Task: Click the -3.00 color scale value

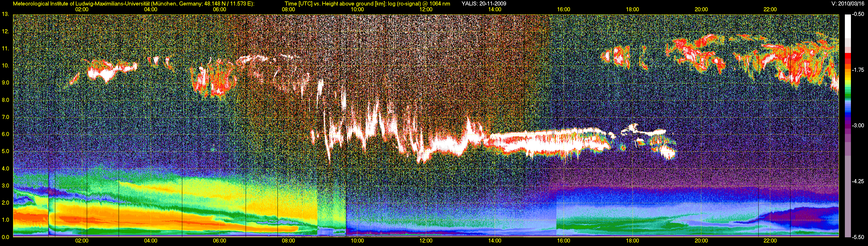Action: click(x=858, y=125)
